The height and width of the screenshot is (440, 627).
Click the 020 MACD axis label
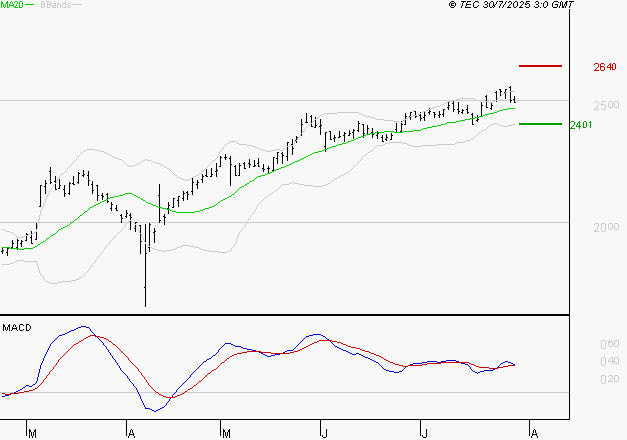pos(610,379)
